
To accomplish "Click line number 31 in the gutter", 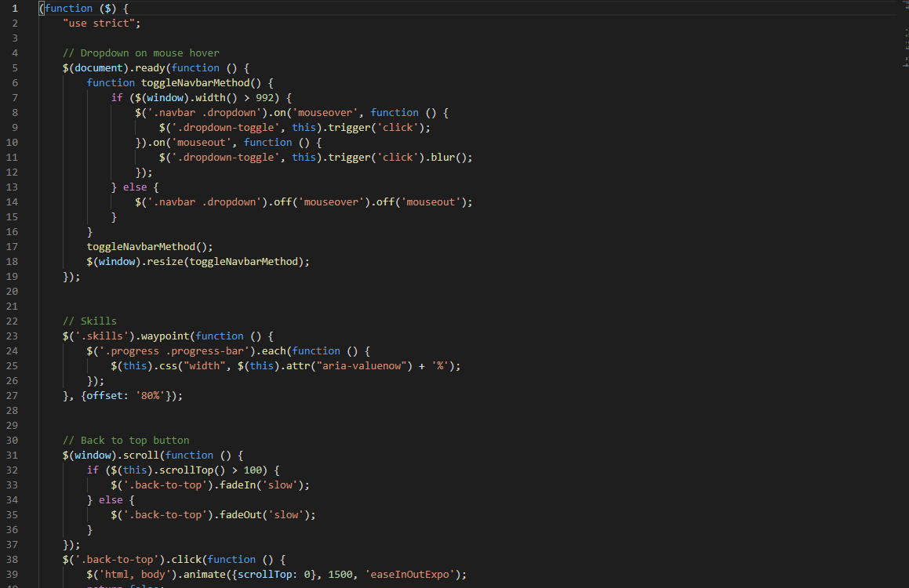I will pyautogui.click(x=12, y=456).
